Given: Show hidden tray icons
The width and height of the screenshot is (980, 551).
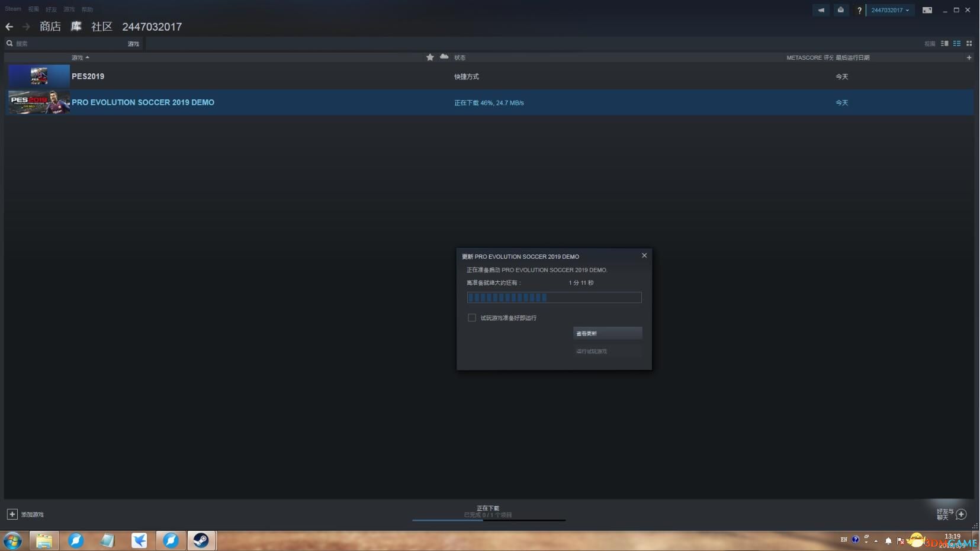Looking at the screenshot, I should pyautogui.click(x=876, y=540).
